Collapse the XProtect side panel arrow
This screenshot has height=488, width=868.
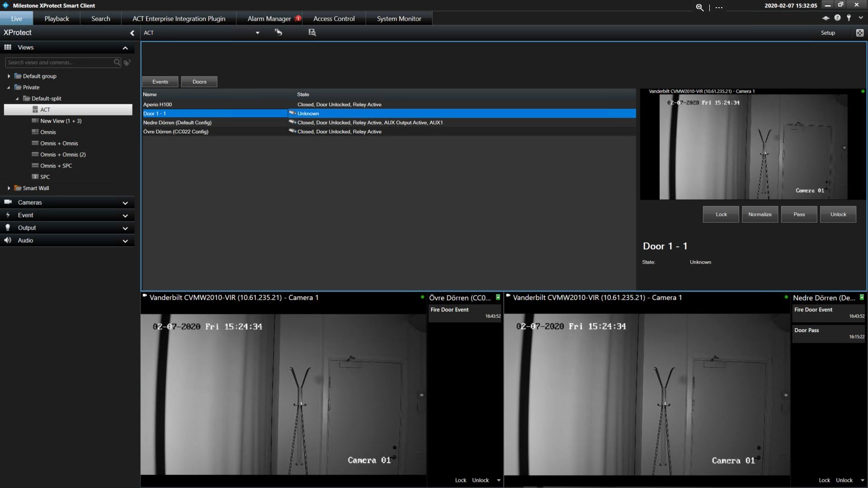(x=132, y=33)
